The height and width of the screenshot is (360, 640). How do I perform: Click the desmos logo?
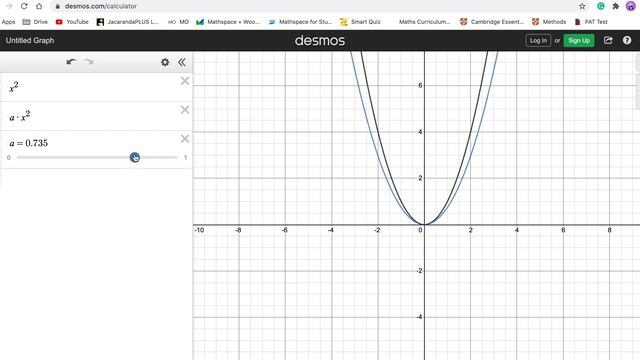click(320, 40)
